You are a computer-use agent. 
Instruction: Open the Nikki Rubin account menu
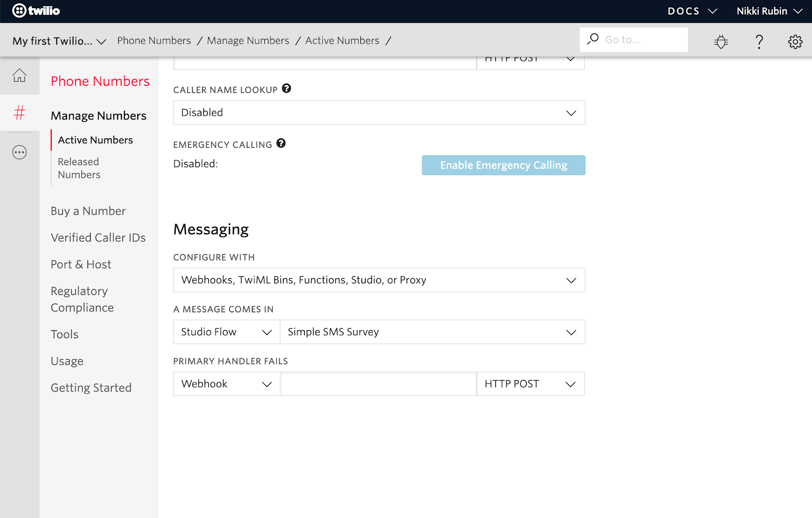coord(769,11)
